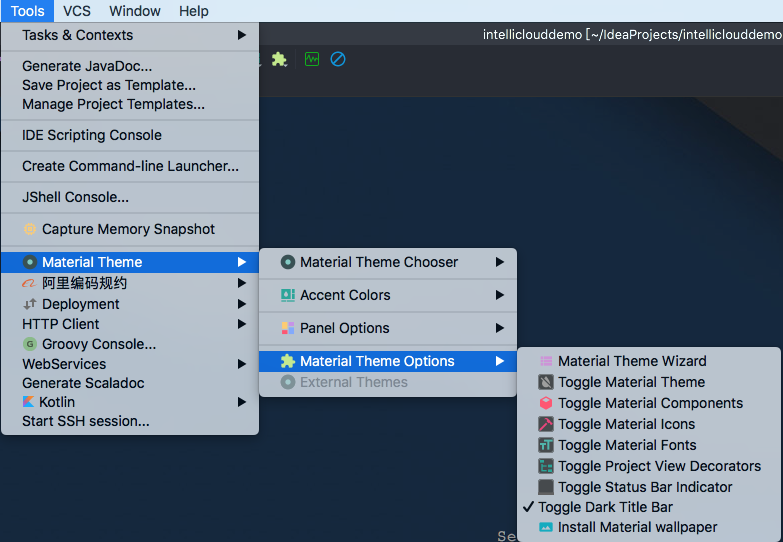783x542 pixels.
Task: Select Generate Scaladoc menu entry
Action: coord(130,383)
